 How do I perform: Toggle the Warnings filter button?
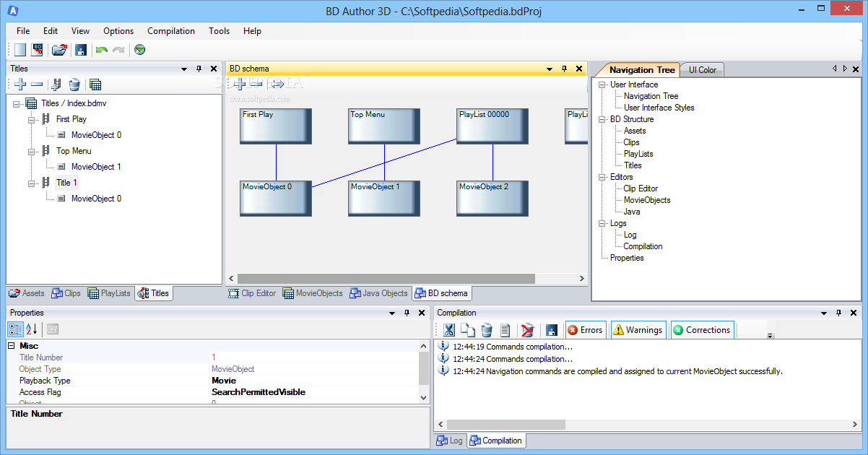(638, 330)
